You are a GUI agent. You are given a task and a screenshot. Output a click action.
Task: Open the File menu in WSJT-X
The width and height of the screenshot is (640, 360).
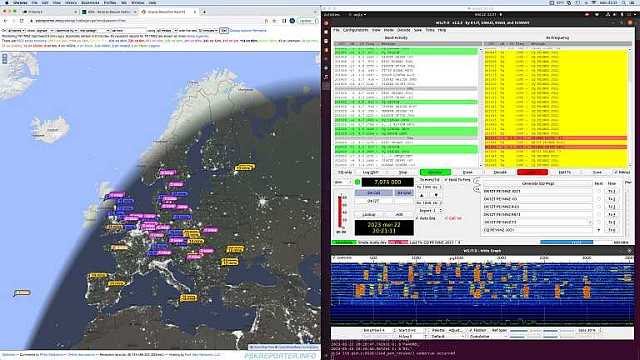tap(336, 30)
